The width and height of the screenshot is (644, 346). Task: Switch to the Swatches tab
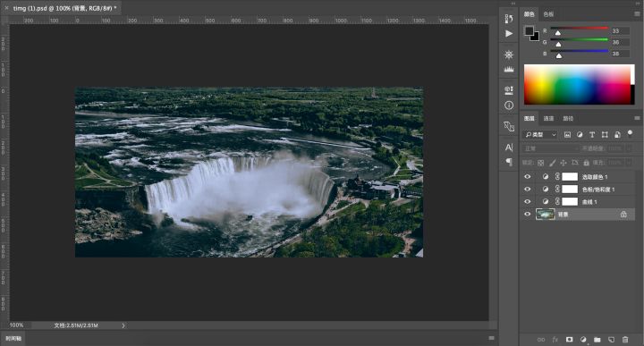(548, 14)
